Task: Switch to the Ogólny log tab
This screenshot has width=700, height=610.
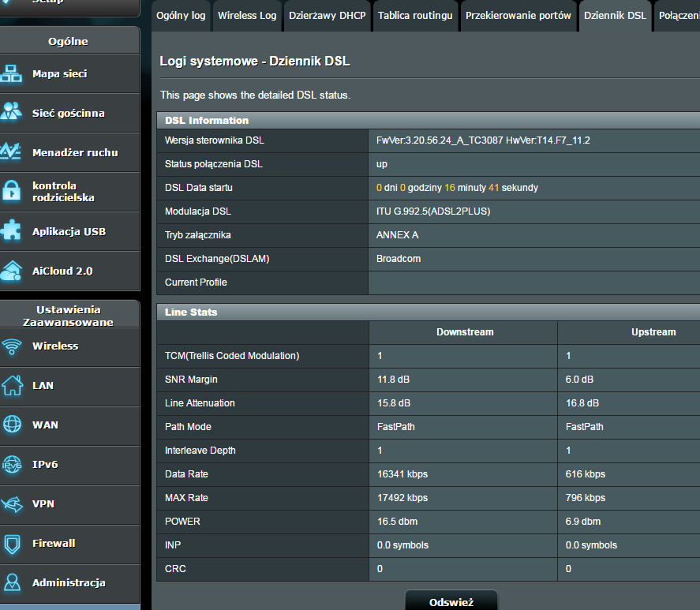Action: point(181,16)
